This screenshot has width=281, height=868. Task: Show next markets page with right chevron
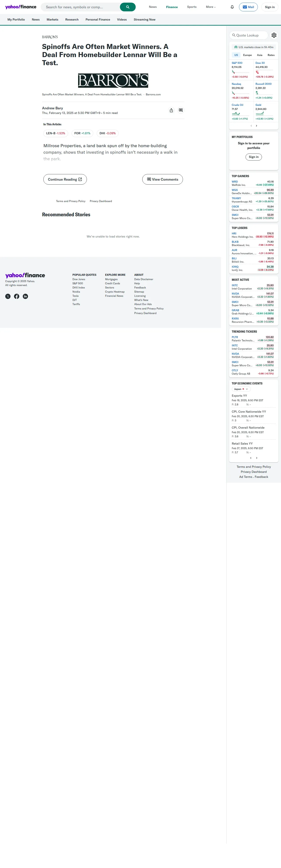coord(256,126)
